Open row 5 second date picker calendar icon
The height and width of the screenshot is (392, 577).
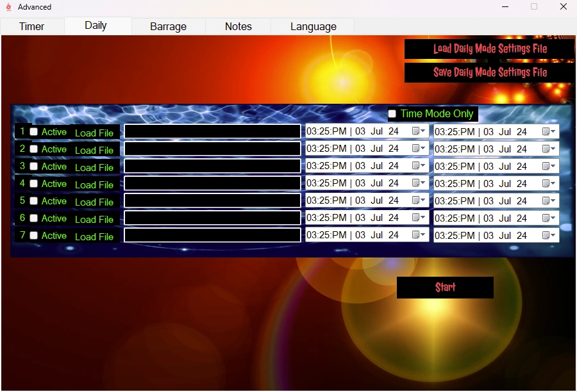549,200
